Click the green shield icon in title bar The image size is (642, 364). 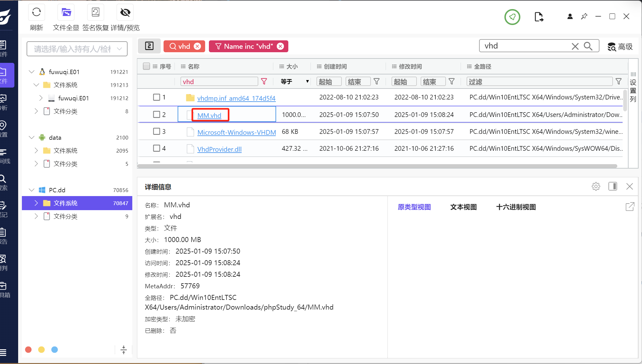tap(512, 17)
